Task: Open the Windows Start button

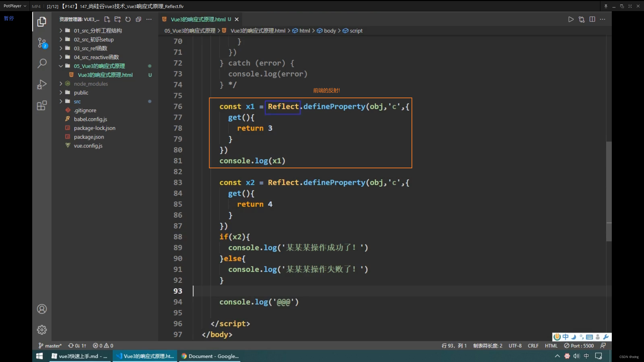Action: 39,356
